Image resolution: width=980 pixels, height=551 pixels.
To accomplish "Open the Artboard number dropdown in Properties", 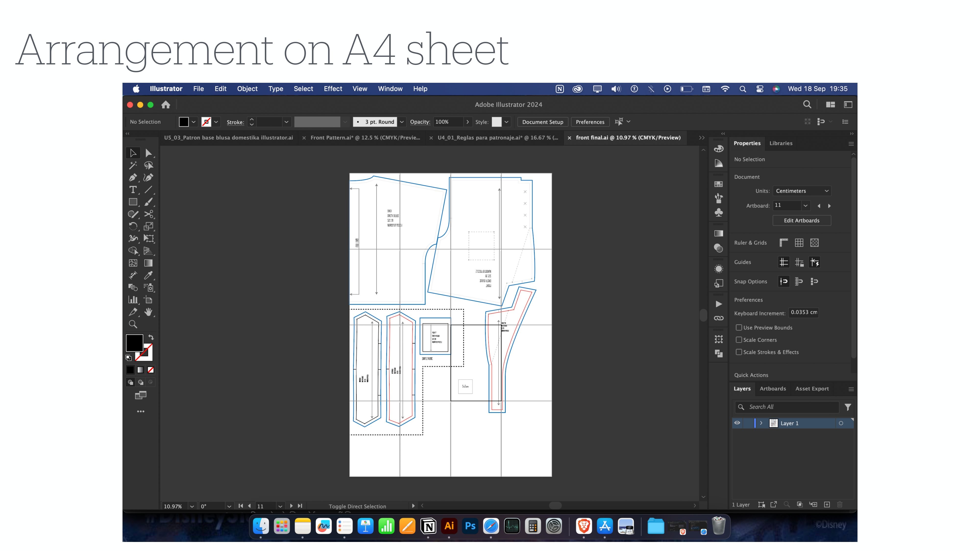I will 805,205.
